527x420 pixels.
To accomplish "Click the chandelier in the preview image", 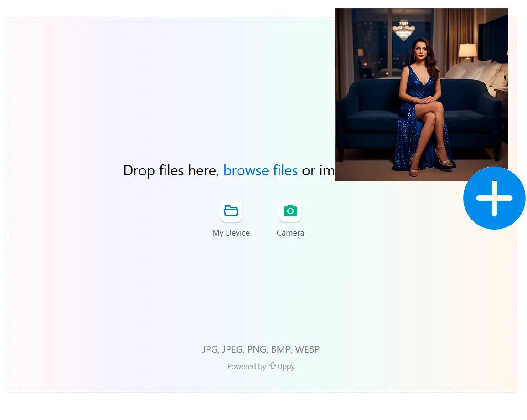I will 403,30.
